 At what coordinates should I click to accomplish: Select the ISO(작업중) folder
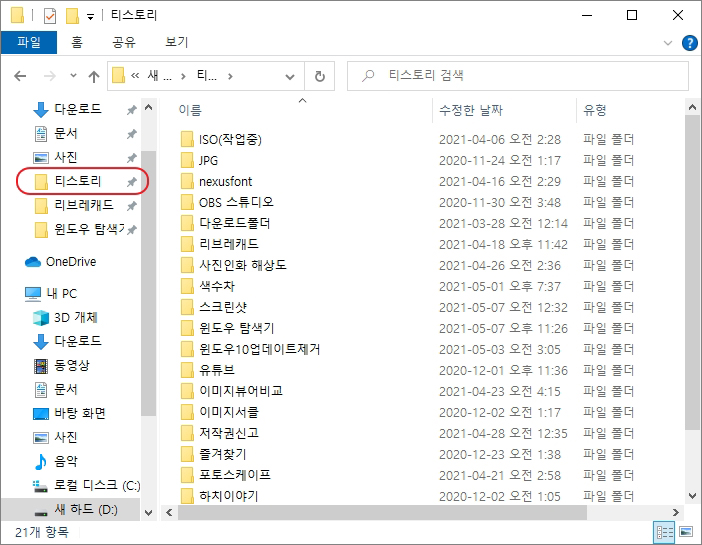point(230,140)
